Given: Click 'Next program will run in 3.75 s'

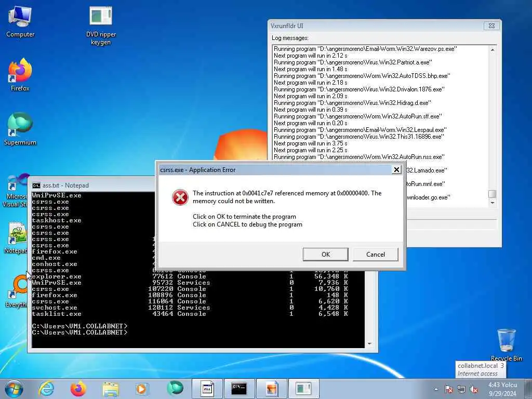Looking at the screenshot, I should (x=311, y=143).
